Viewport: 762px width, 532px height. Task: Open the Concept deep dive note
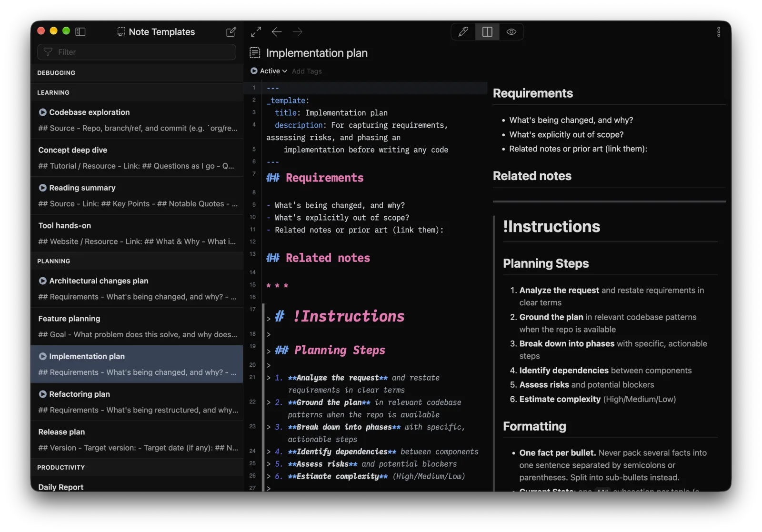pos(137,158)
